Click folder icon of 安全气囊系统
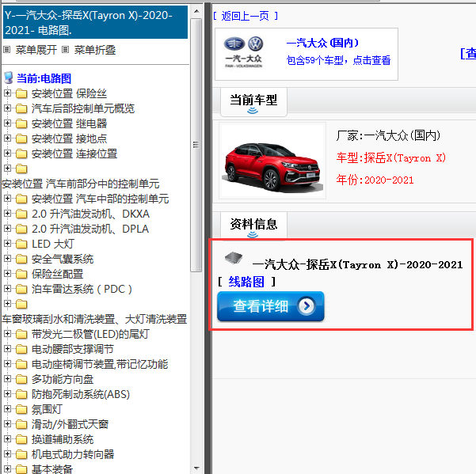 [x=21, y=259]
